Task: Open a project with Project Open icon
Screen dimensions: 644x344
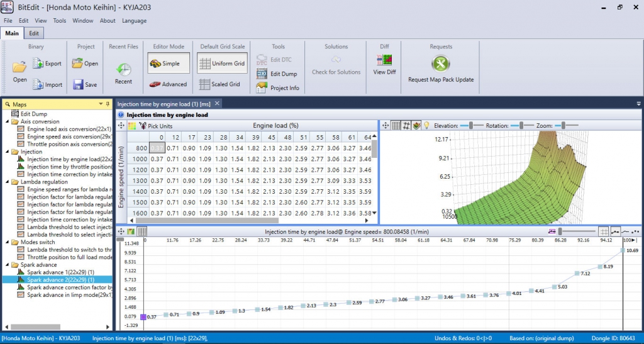Action: point(77,64)
